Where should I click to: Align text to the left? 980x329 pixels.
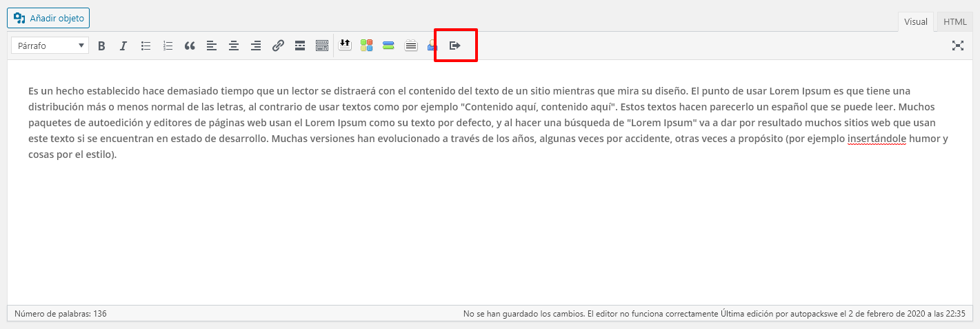click(212, 46)
